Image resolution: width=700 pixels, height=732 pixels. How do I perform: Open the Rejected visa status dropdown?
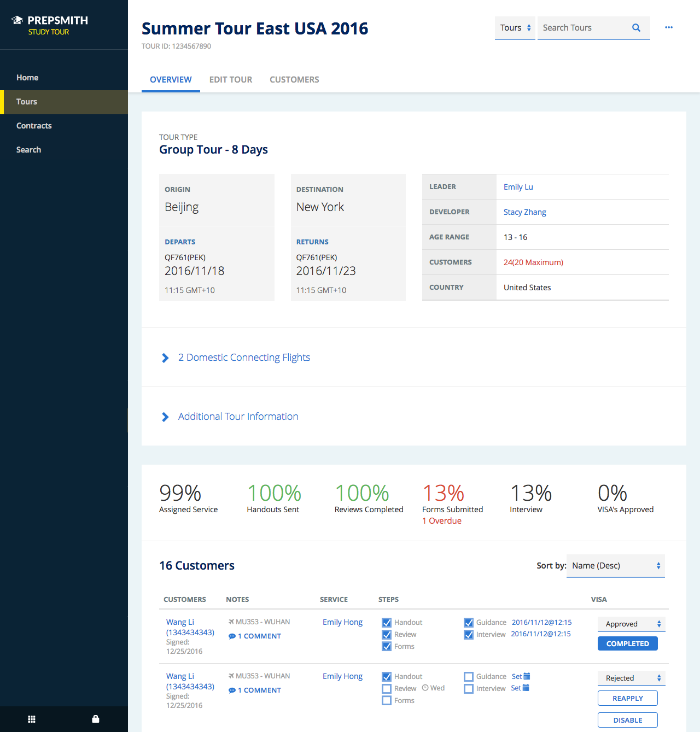[x=632, y=678]
